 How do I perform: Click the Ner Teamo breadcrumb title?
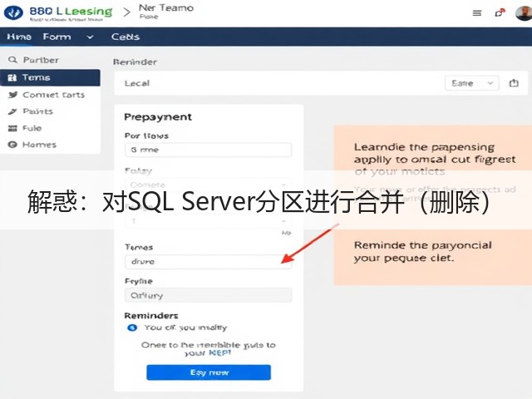[166, 8]
